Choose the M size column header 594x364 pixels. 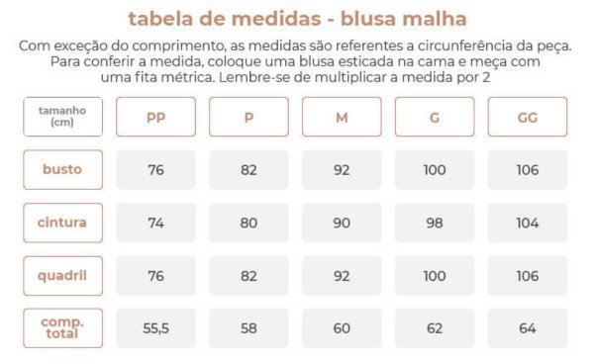pos(342,117)
